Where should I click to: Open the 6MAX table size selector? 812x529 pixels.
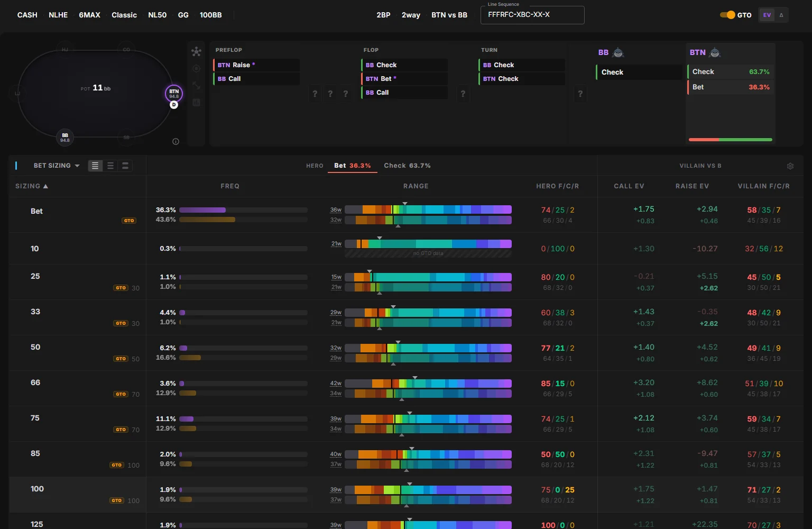click(89, 15)
